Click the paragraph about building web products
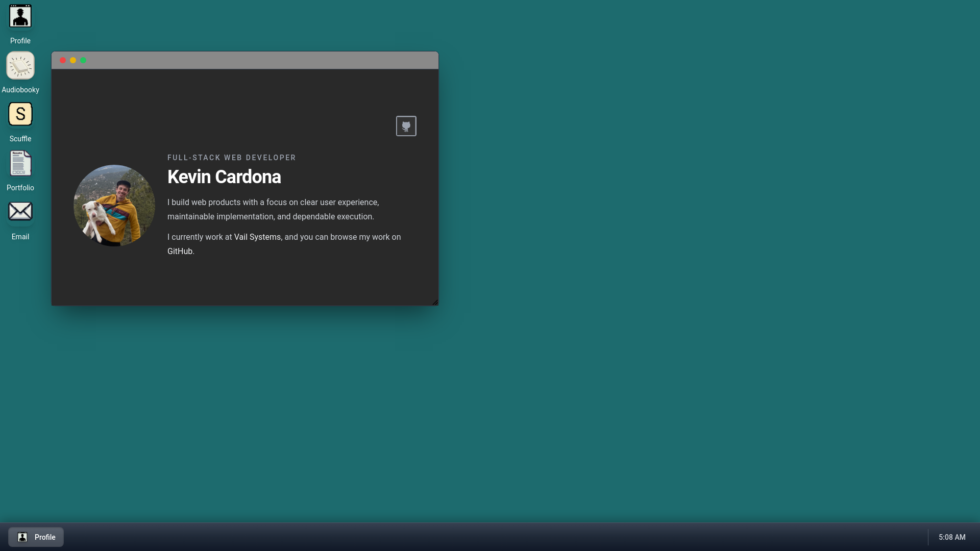Viewport: 980px width, 551px height. [x=273, y=210]
